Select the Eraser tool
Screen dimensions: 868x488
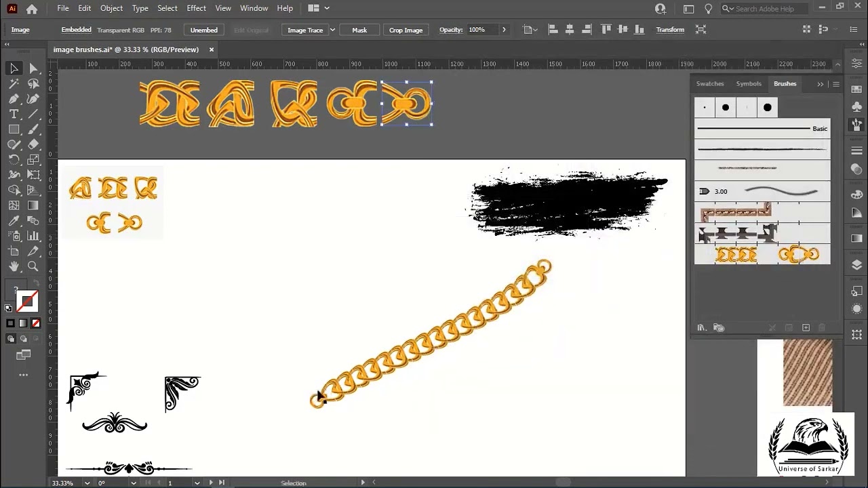coord(33,144)
